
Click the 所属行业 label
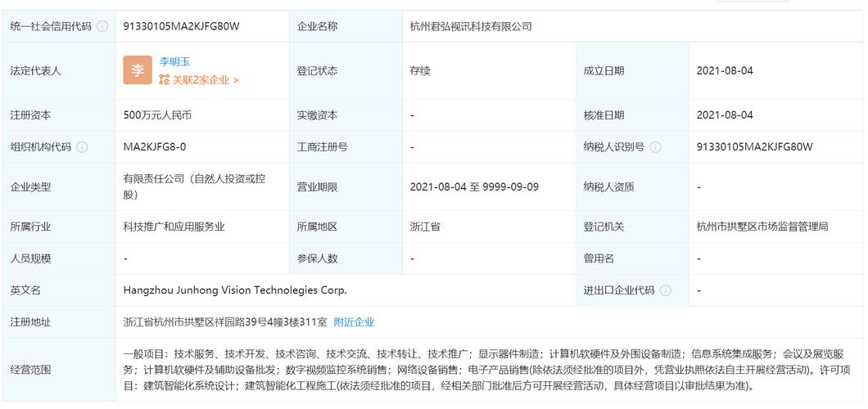(30, 227)
